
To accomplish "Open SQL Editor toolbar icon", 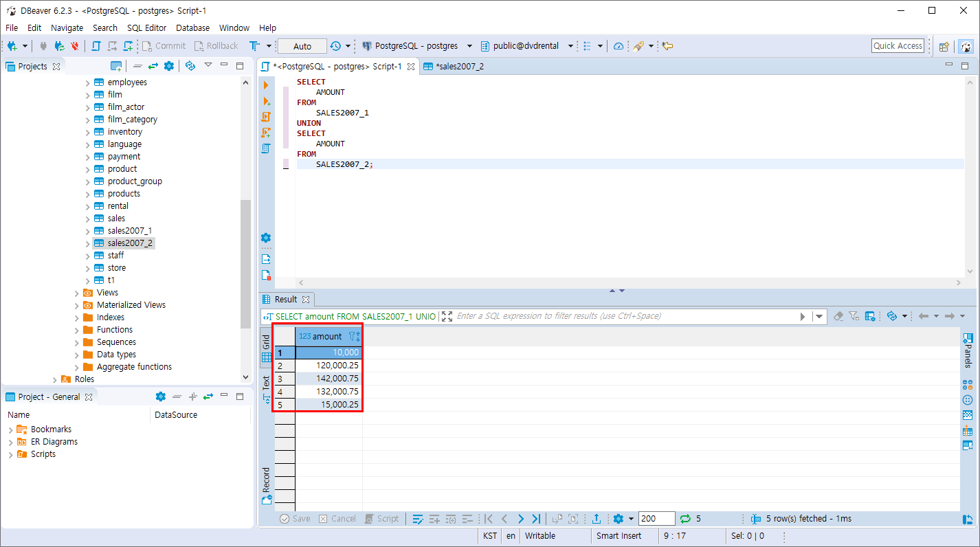I will coord(96,46).
